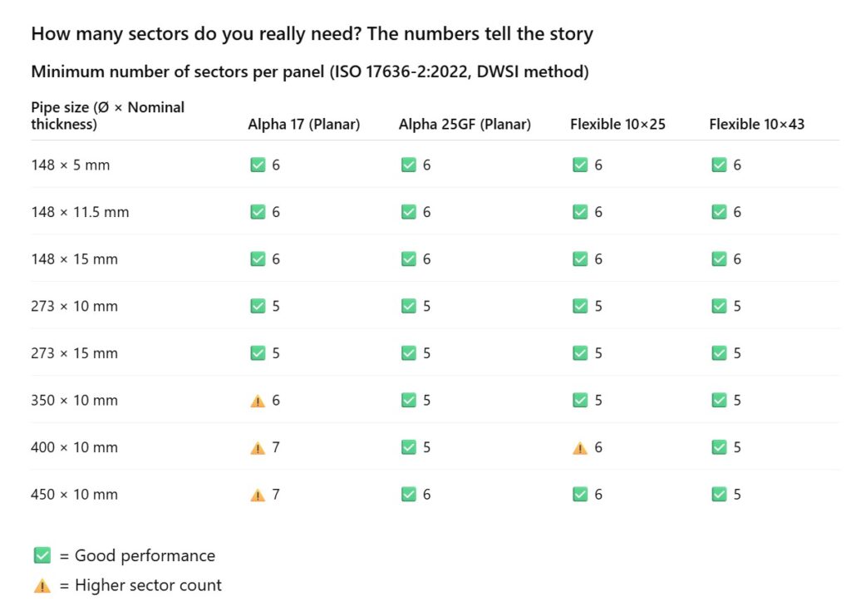Click the Minimum number of sectors subtitle

point(309,71)
